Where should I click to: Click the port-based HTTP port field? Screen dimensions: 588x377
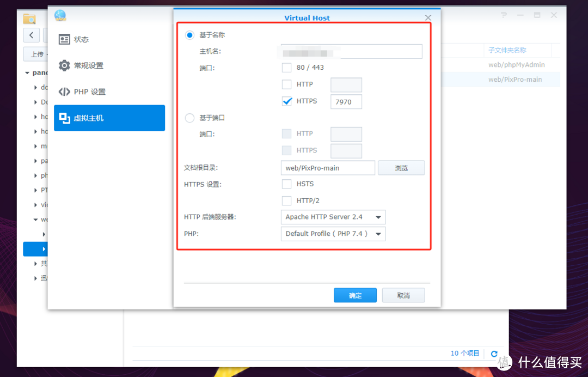click(346, 134)
